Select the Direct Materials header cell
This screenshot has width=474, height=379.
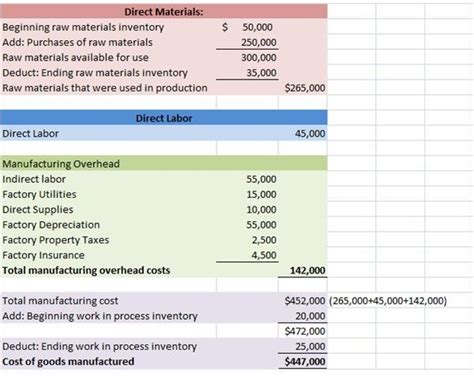(x=163, y=12)
